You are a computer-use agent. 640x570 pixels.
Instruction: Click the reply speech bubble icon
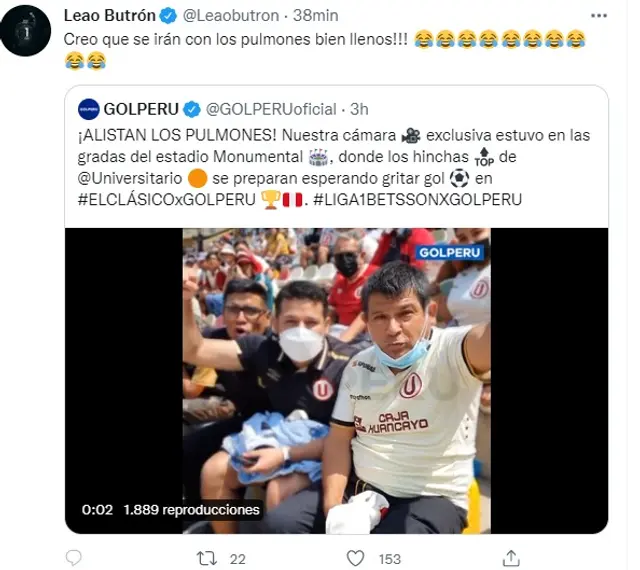[74, 557]
